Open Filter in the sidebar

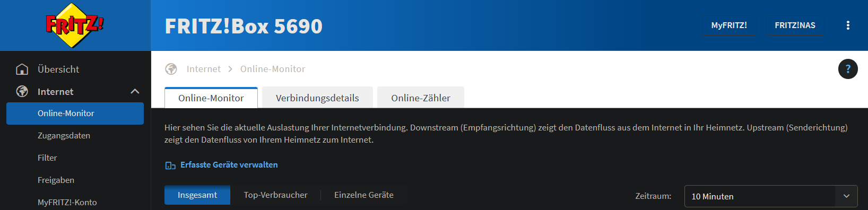pyautogui.click(x=47, y=158)
